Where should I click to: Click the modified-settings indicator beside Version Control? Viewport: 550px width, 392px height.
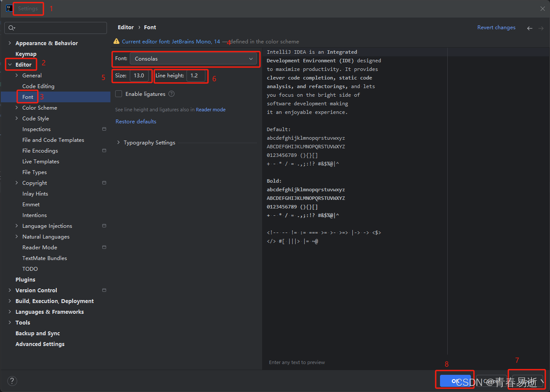[104, 290]
